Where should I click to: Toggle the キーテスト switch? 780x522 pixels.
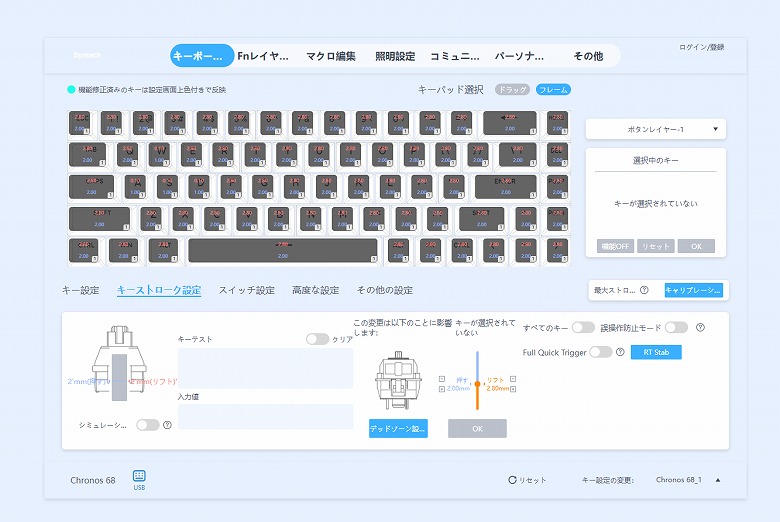coord(317,339)
